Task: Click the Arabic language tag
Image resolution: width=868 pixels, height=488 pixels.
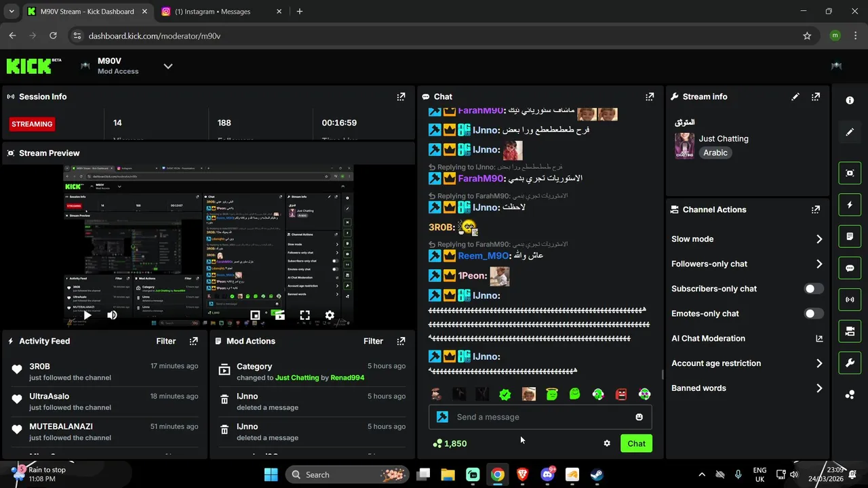Action: [715, 152]
